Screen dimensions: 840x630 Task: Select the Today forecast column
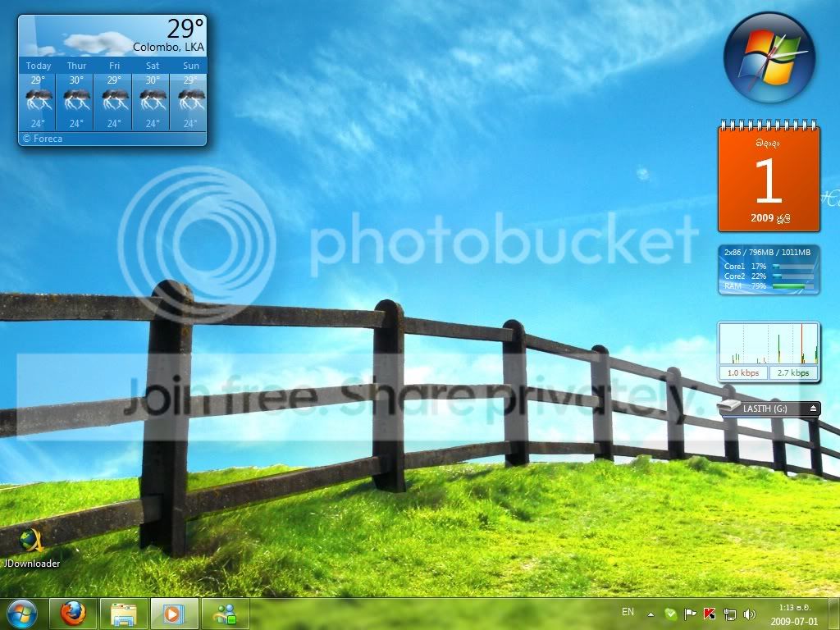[x=38, y=95]
